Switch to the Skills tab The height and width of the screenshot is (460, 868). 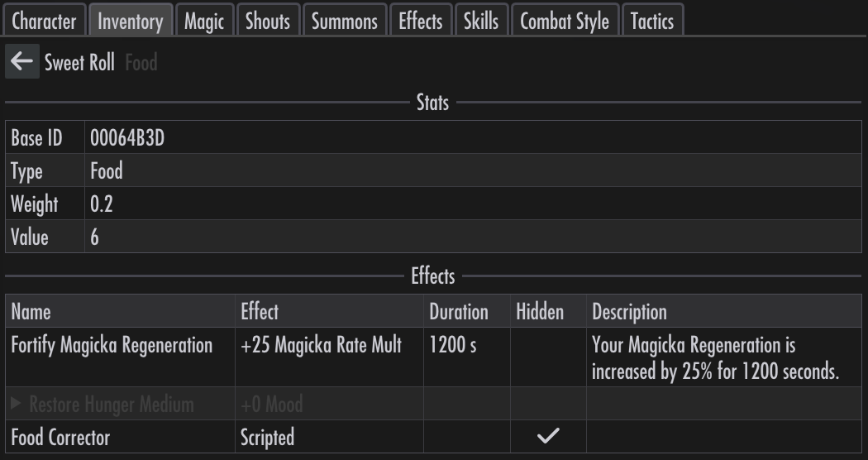481,21
